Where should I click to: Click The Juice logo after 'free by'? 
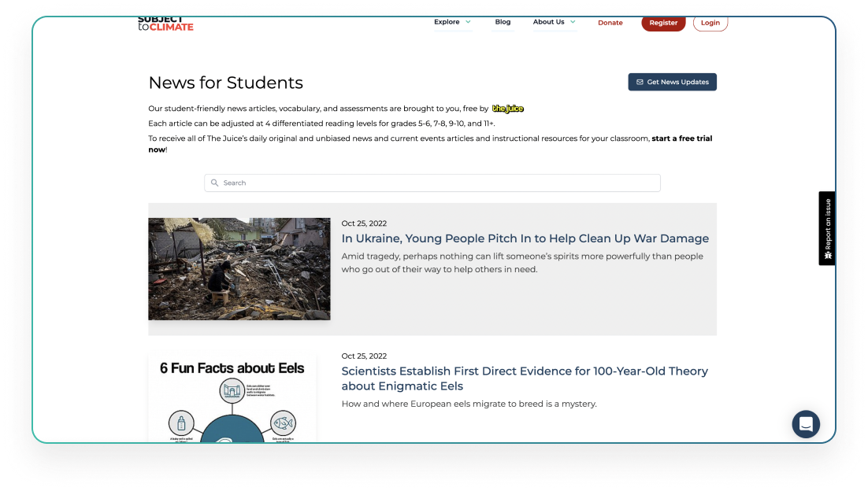508,109
